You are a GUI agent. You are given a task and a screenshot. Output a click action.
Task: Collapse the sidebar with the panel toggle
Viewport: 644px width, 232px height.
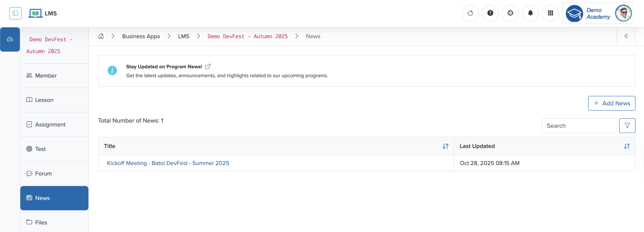click(x=15, y=13)
